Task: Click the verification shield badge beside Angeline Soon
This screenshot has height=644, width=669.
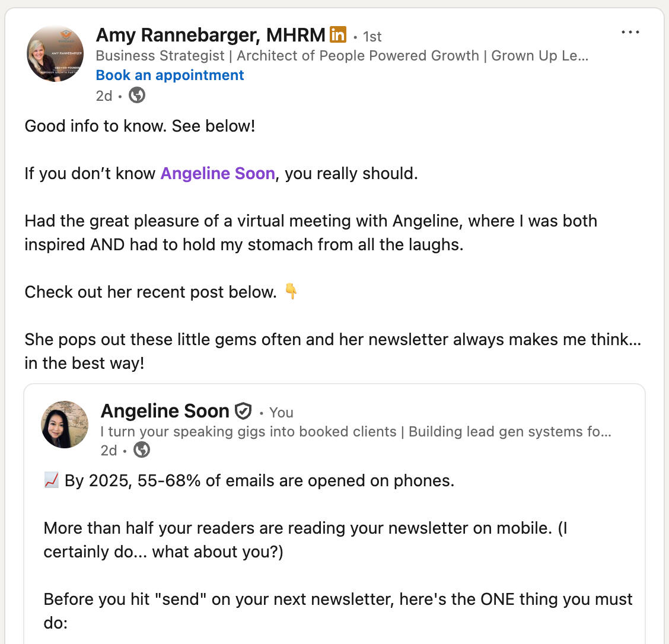Action: (243, 411)
